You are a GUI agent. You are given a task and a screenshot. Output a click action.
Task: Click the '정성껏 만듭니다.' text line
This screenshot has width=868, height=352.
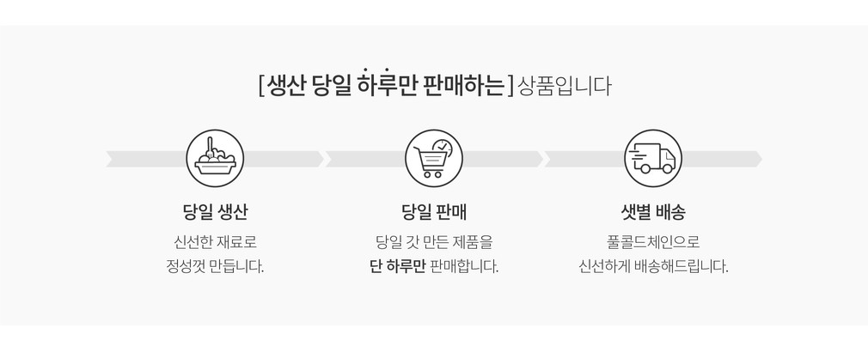pyautogui.click(x=215, y=266)
